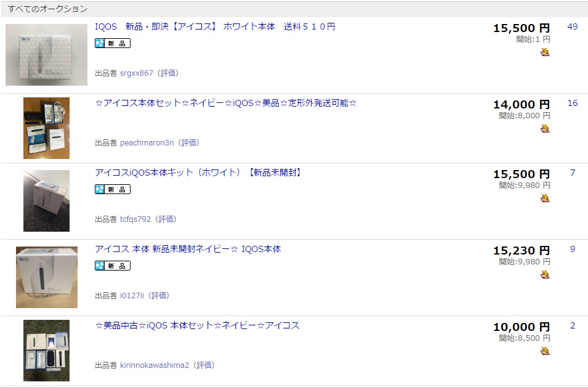Click the 新品 badge on the srgxx867 listing

(113, 43)
